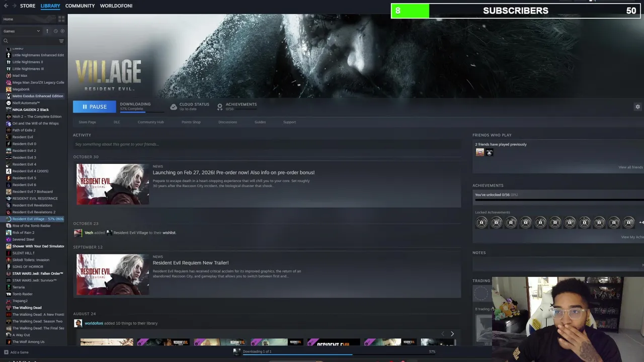The height and width of the screenshot is (362, 644).
Task: Click the search magnifier icon in sidebar
Action: 6,41
